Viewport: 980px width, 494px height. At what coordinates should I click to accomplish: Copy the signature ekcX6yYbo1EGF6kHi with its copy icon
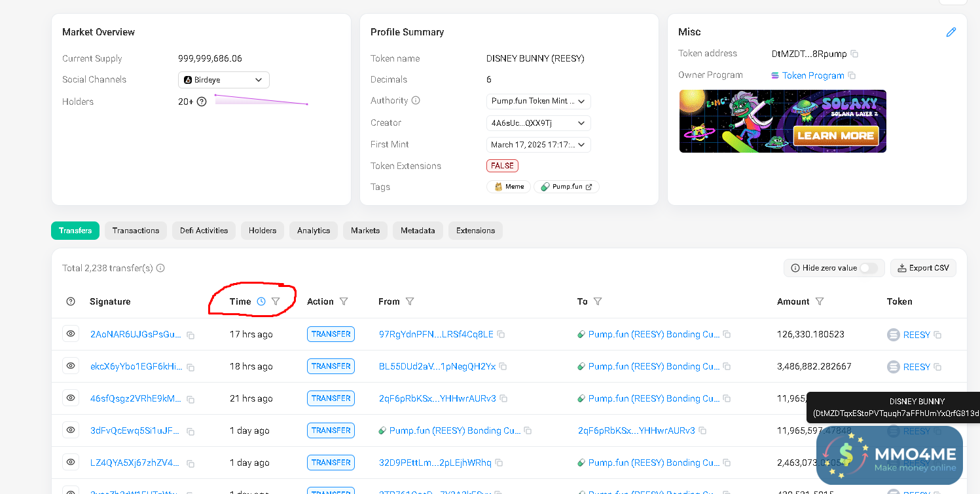pos(191,368)
